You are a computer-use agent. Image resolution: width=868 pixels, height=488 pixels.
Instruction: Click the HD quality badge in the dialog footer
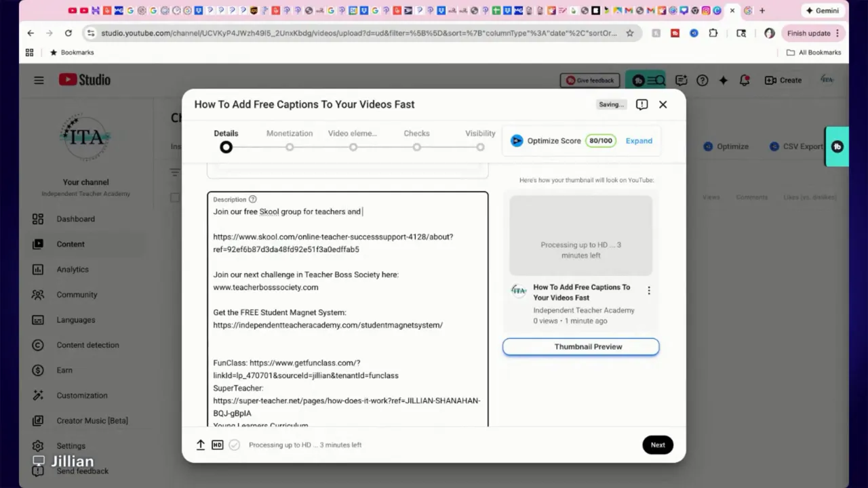(217, 445)
